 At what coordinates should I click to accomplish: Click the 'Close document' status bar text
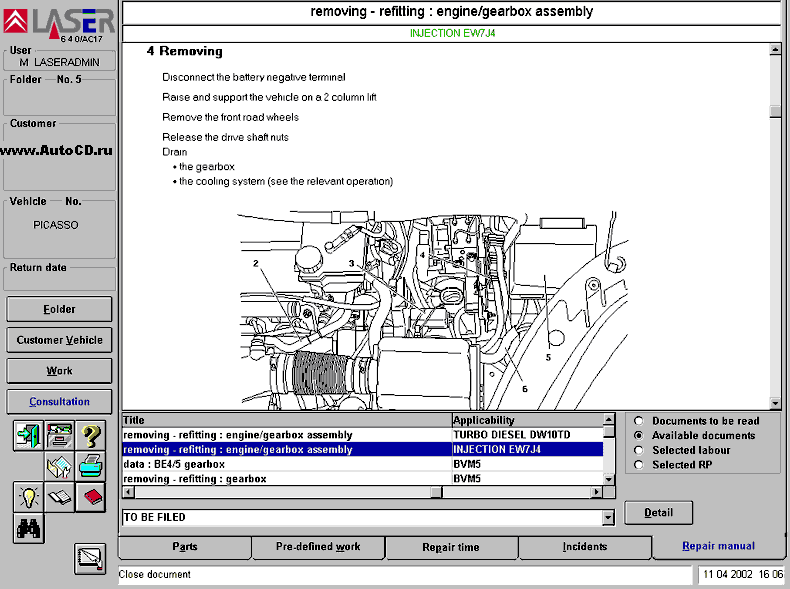(155, 574)
